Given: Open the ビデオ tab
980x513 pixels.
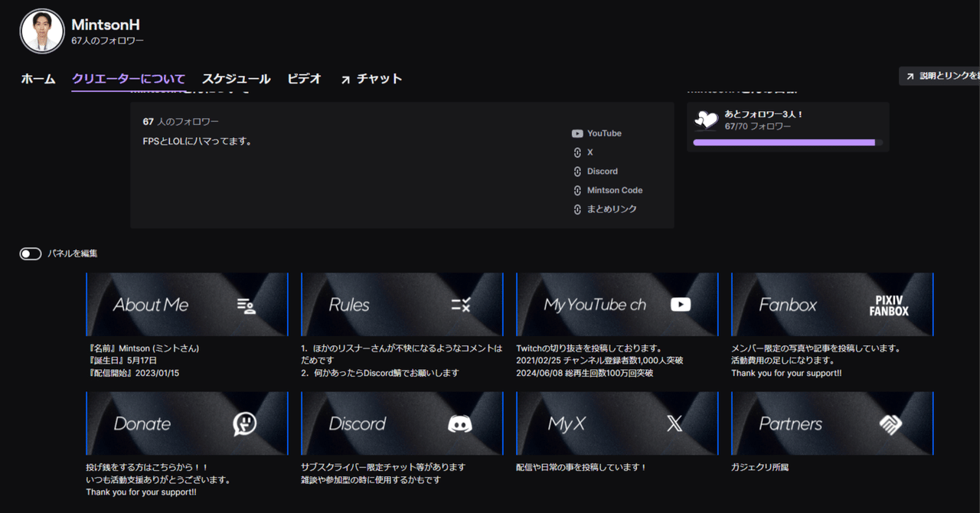Looking at the screenshot, I should [303, 78].
